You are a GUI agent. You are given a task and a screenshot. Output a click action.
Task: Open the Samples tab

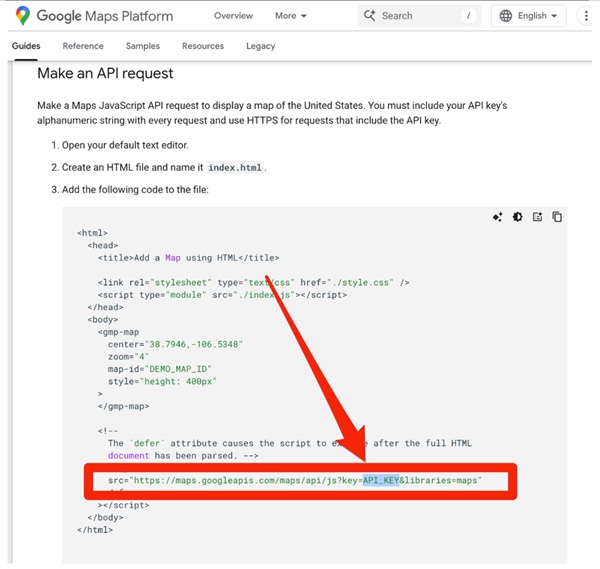pyautogui.click(x=143, y=46)
